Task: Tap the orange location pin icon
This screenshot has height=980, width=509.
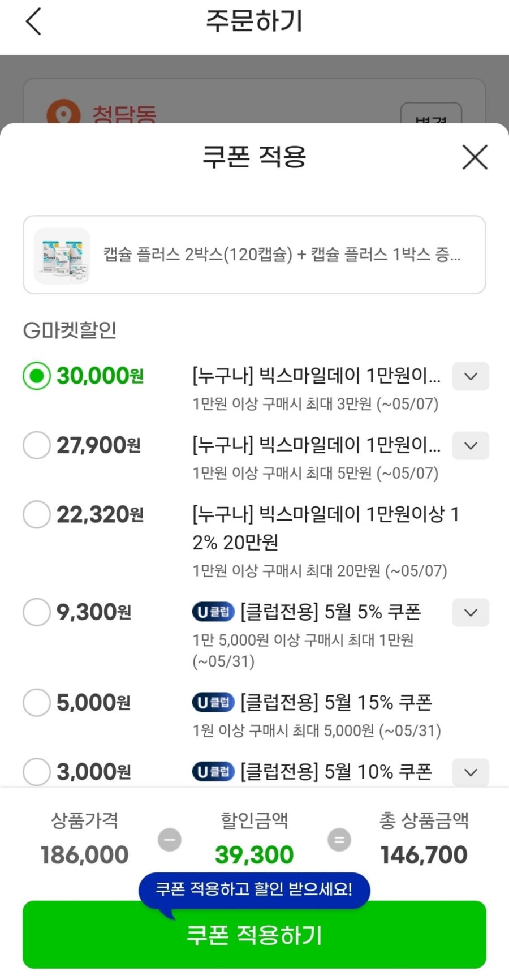Action: [63, 112]
